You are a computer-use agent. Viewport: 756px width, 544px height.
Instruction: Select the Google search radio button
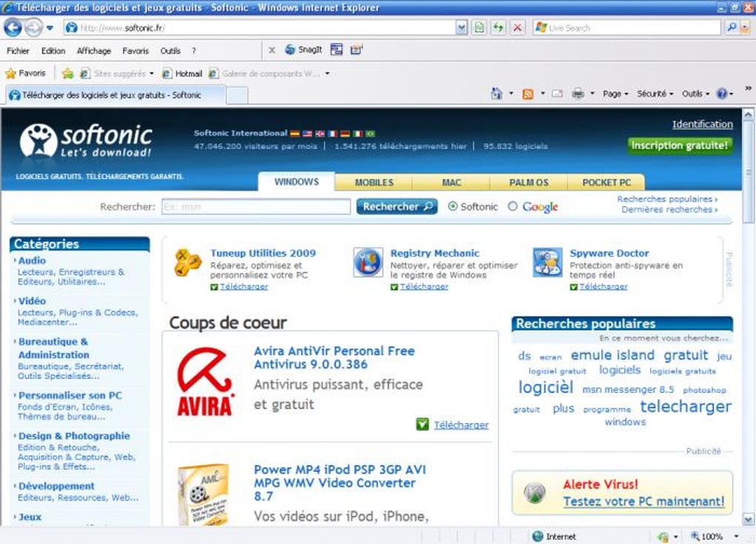pos(512,207)
